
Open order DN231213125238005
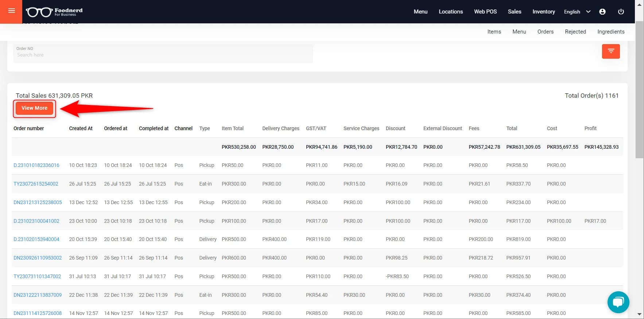(x=38, y=202)
